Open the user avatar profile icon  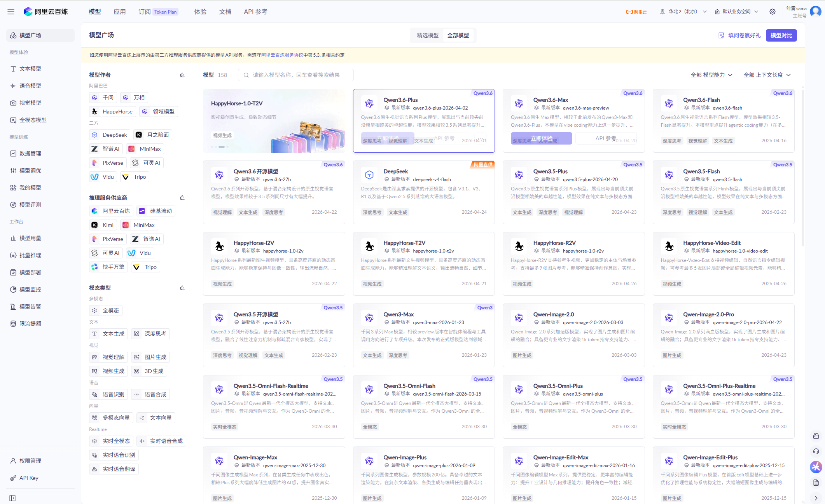pos(815,11)
